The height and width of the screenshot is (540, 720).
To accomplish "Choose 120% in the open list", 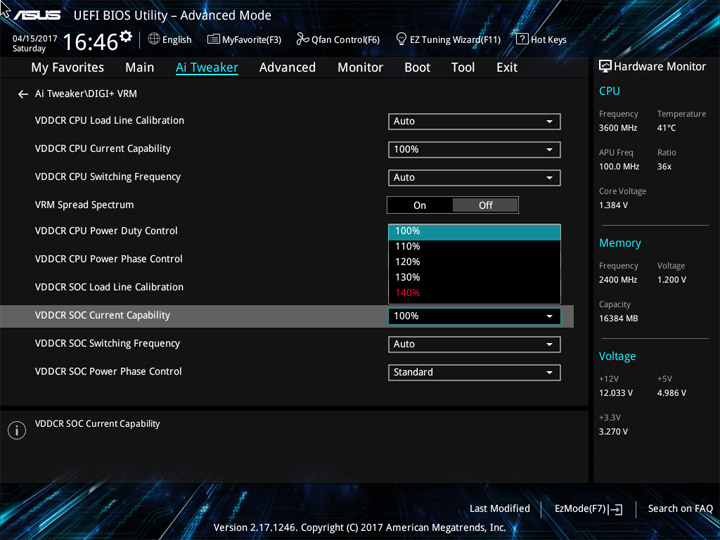I will point(474,262).
